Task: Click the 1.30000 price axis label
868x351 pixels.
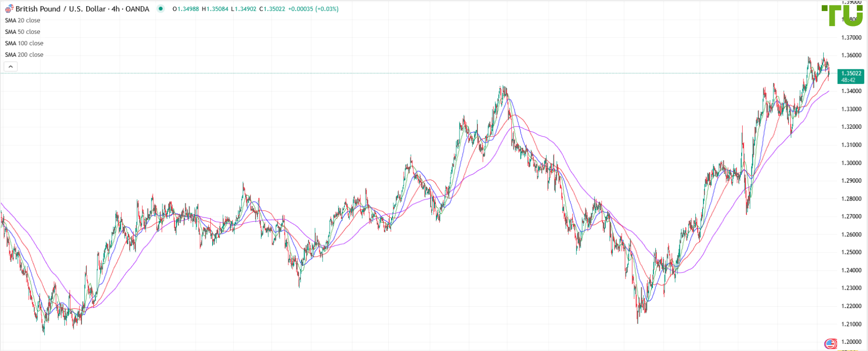Action: [x=851, y=163]
